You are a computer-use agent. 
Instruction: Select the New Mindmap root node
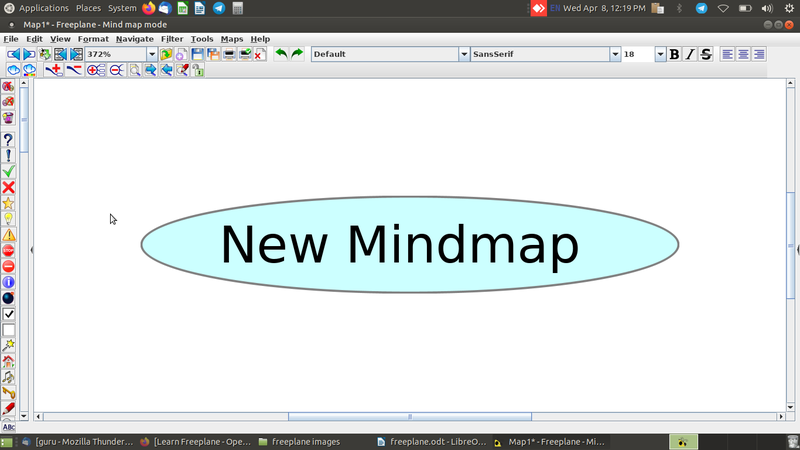[x=410, y=245]
